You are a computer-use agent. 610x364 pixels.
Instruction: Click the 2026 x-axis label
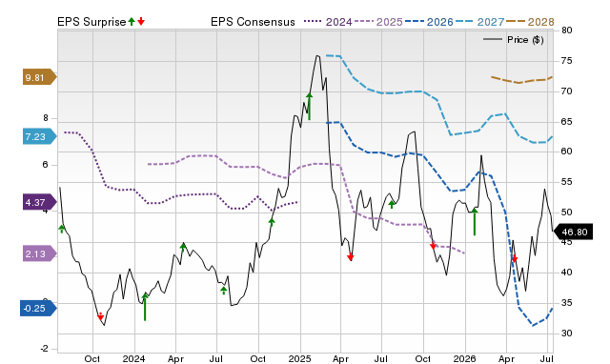click(x=465, y=358)
